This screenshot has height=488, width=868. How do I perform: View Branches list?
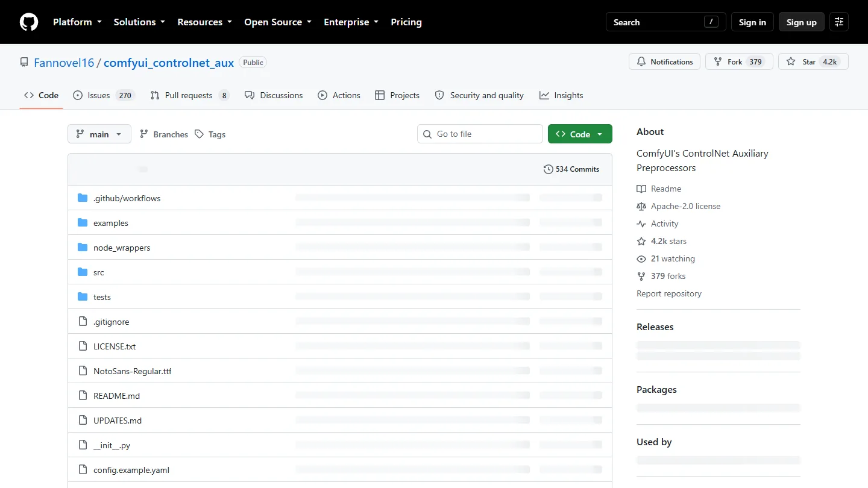(164, 134)
